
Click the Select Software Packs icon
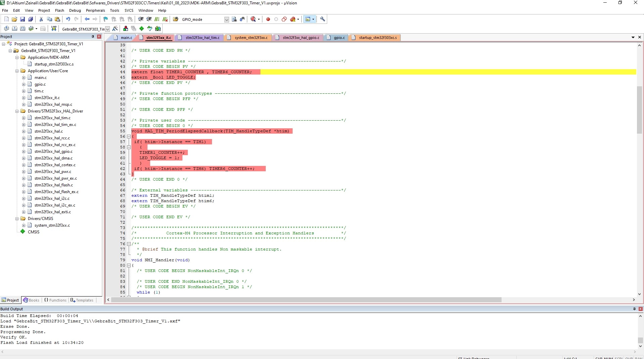pyautogui.click(x=149, y=29)
